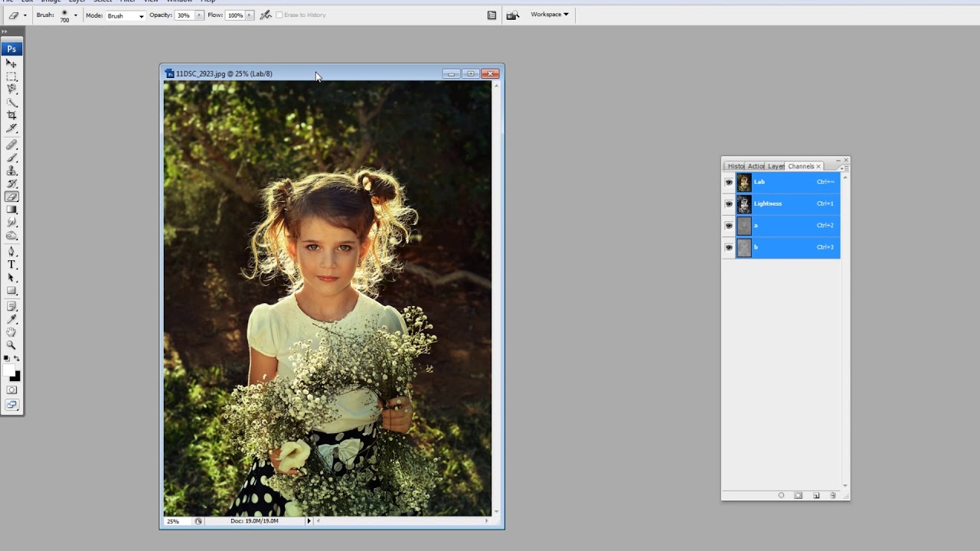Open the Brush preset picker dropdown
980x551 pixels.
point(75,15)
